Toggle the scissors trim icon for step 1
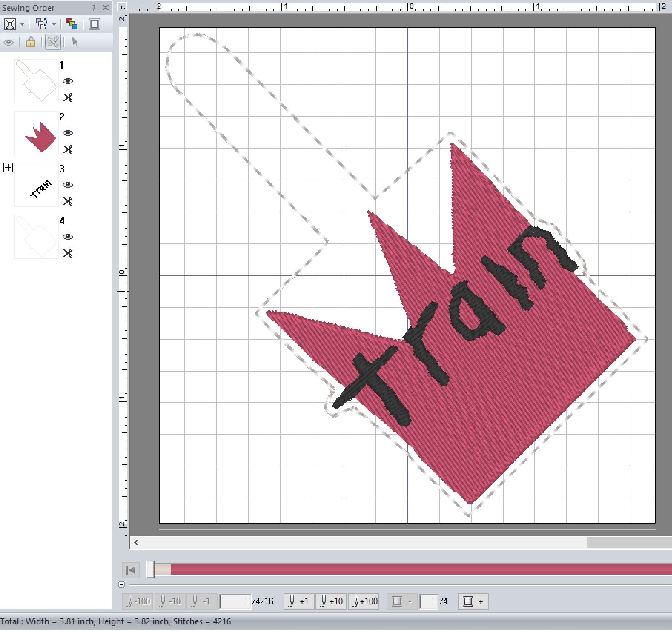The image size is (672, 631). pos(68,97)
